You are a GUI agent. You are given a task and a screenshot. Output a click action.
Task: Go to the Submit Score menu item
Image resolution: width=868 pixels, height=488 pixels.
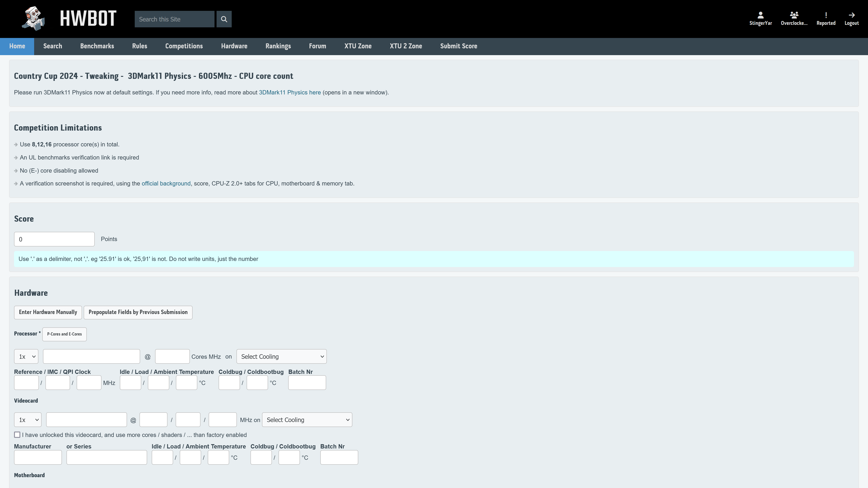pos(458,46)
